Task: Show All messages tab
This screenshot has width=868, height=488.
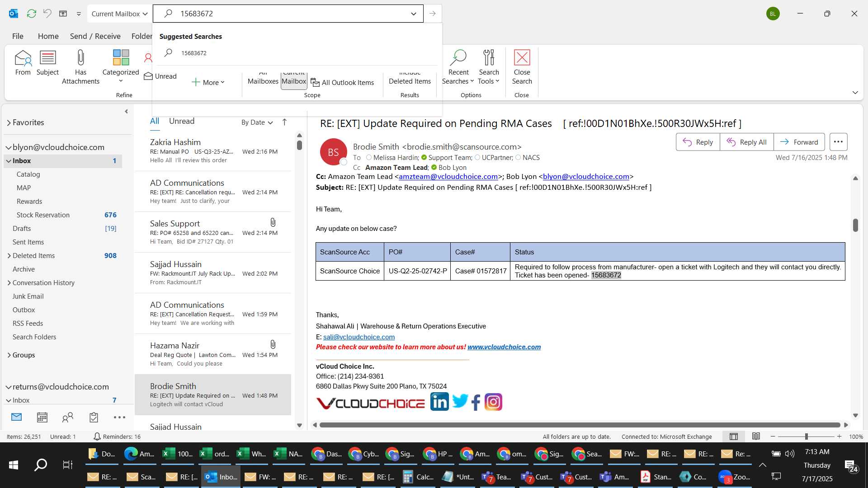Action: click(155, 121)
